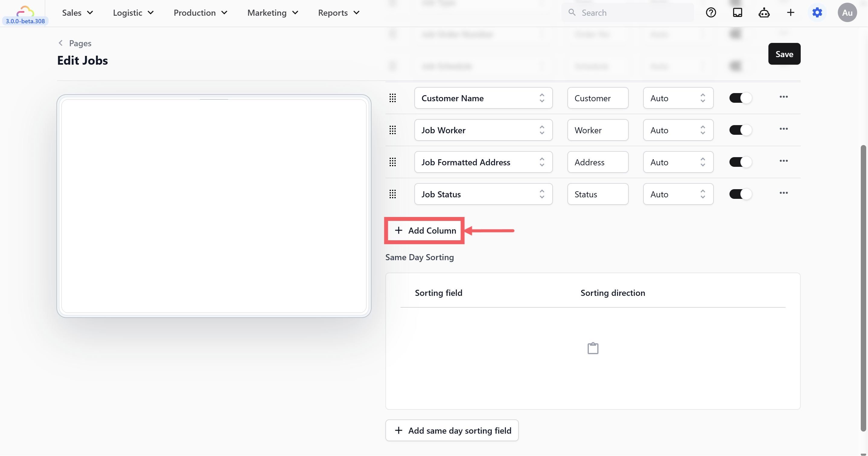Open the robot assistant icon
868x456 pixels.
pos(764,12)
